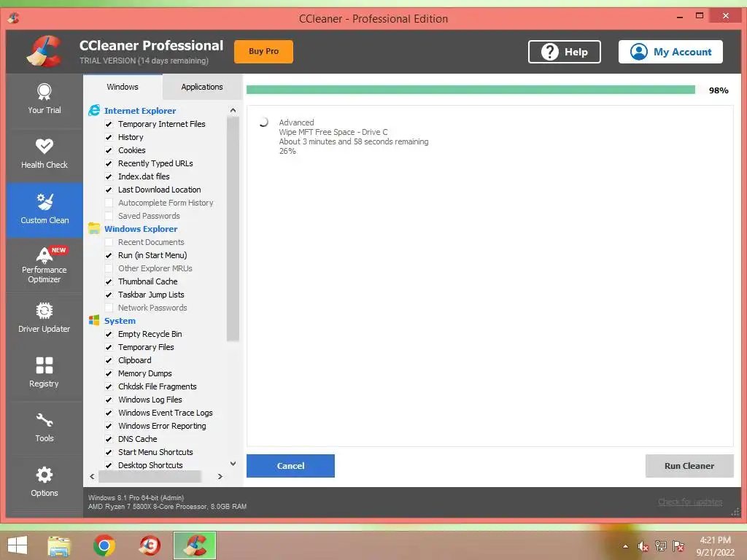Toggle the DNS Cache checkbox
Image resolution: width=747 pixels, height=560 pixels.
[x=109, y=439]
